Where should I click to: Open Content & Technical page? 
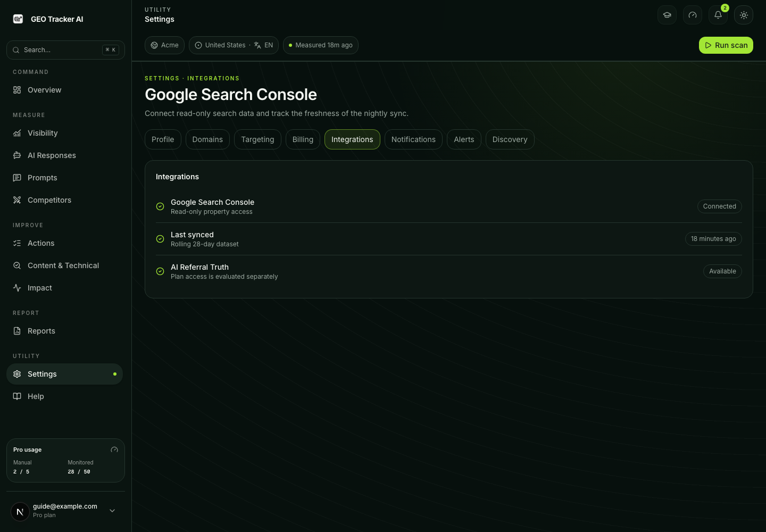(64, 265)
